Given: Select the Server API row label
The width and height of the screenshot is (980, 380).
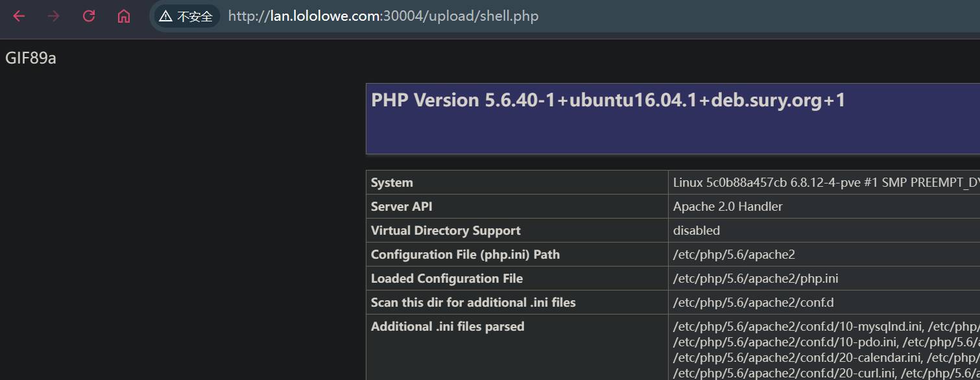Looking at the screenshot, I should click(401, 207).
